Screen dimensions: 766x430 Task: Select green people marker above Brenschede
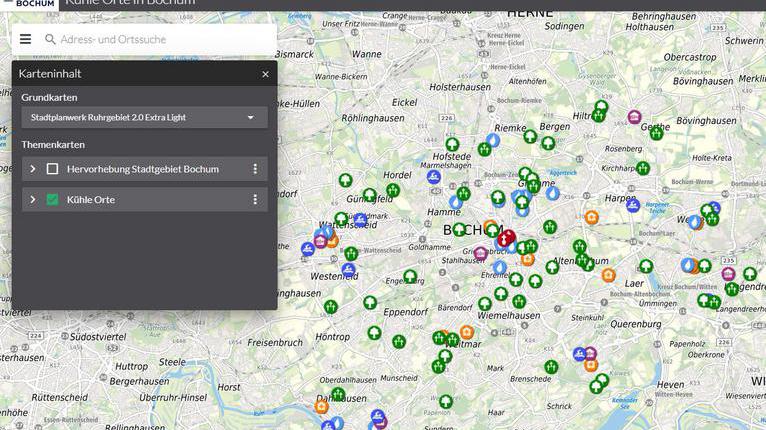click(x=551, y=366)
